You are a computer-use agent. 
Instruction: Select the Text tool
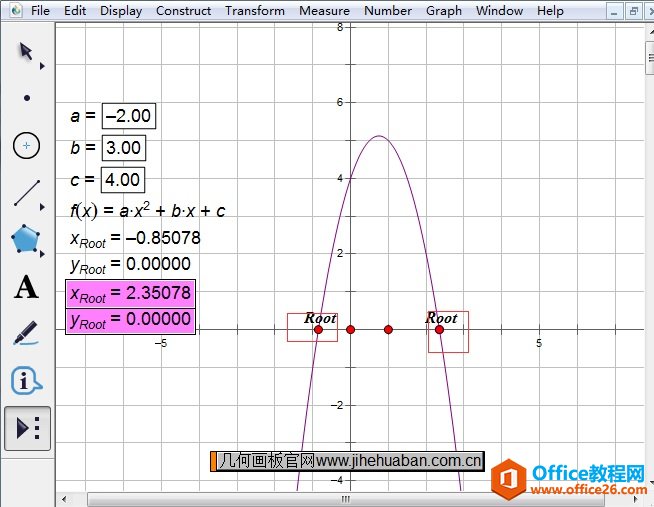[x=26, y=287]
